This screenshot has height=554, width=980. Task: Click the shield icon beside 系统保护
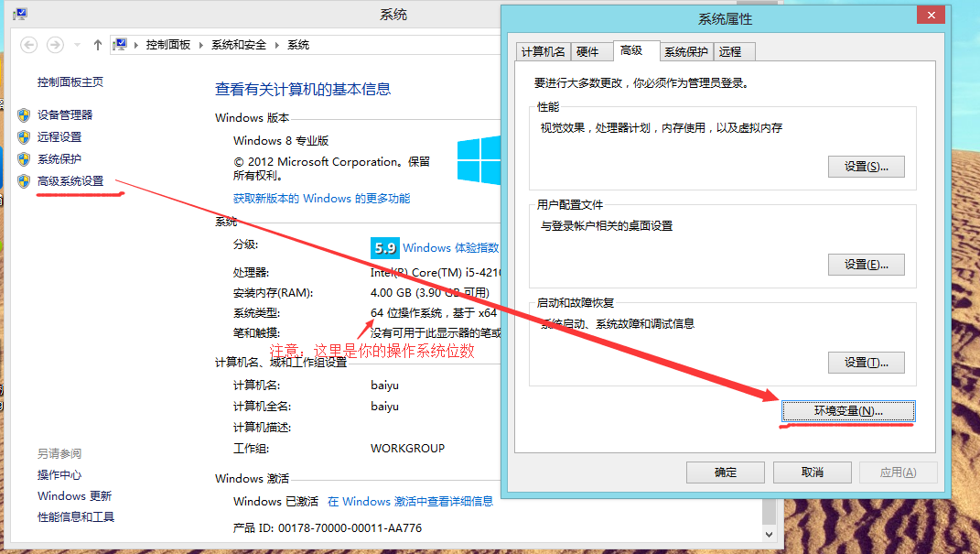24,158
